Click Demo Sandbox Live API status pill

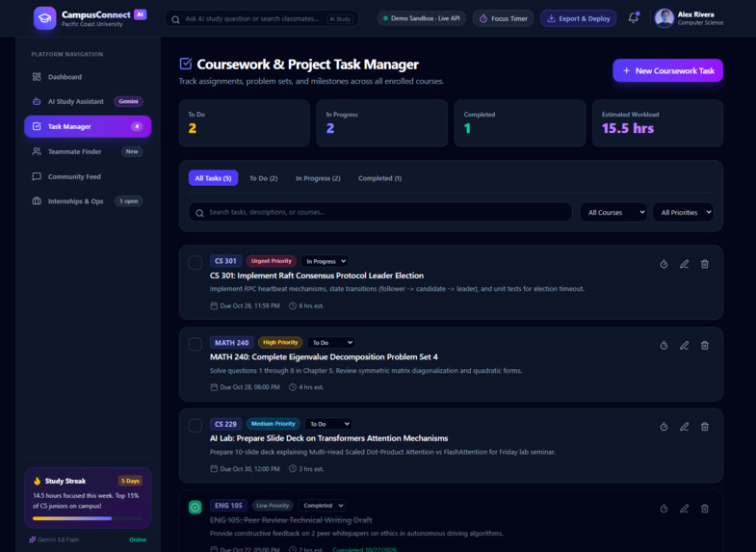pos(422,18)
